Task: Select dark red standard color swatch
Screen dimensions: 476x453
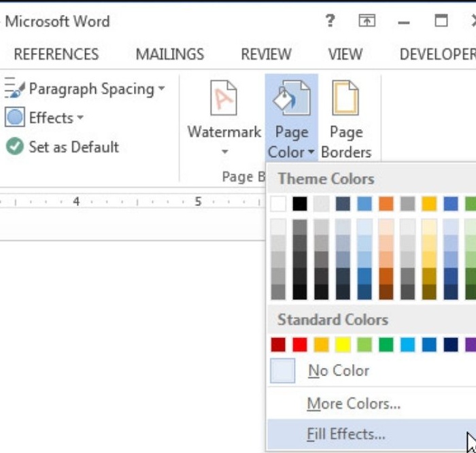Action: pyautogui.click(x=278, y=345)
